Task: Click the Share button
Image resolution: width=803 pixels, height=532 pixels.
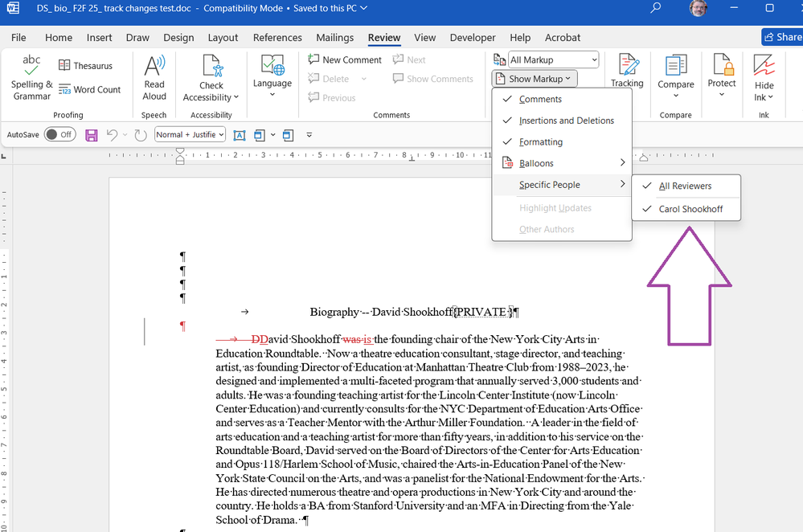Action: pyautogui.click(x=782, y=37)
